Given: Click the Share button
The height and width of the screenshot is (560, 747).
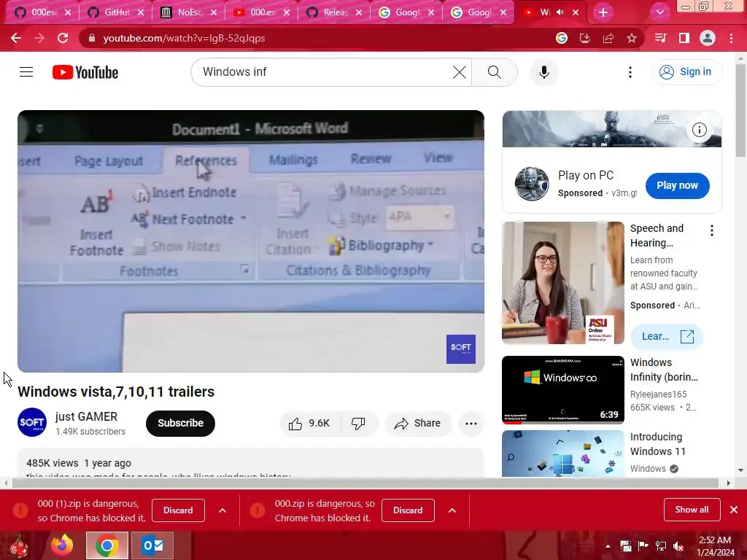Looking at the screenshot, I should coord(418,424).
